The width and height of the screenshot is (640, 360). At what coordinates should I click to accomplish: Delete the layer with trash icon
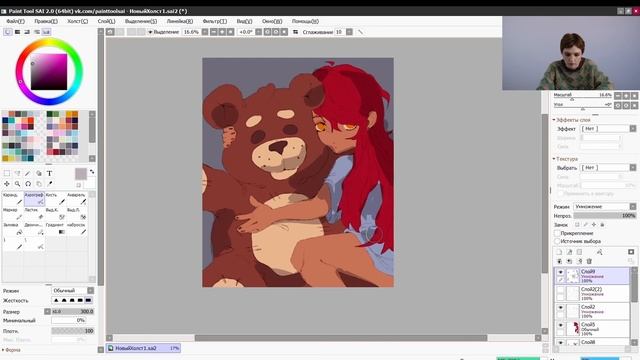point(589,261)
